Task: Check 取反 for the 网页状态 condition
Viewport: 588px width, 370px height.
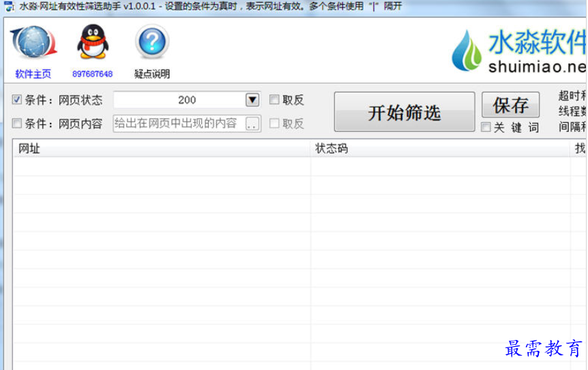Action: (x=274, y=100)
